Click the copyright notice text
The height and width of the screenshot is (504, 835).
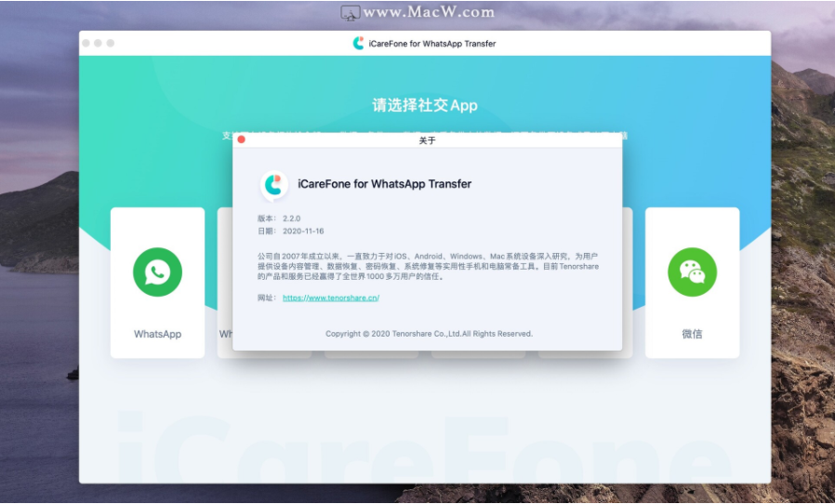[429, 334]
